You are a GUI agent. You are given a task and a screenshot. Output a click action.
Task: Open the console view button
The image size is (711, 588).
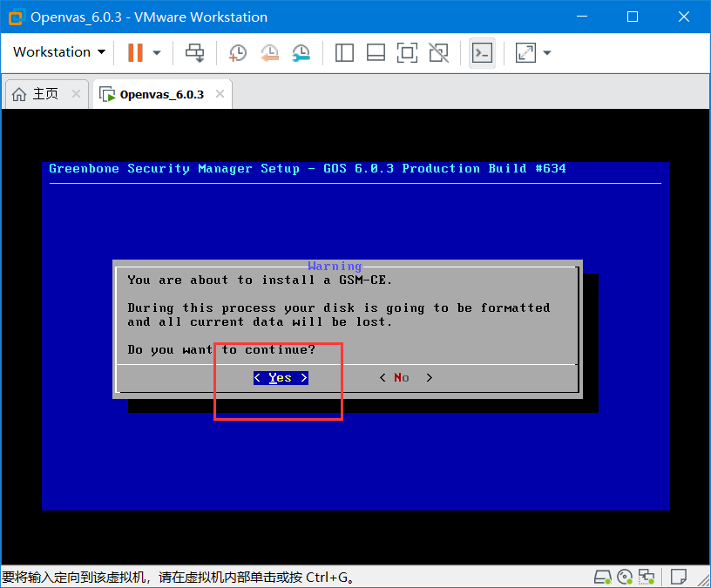(482, 53)
